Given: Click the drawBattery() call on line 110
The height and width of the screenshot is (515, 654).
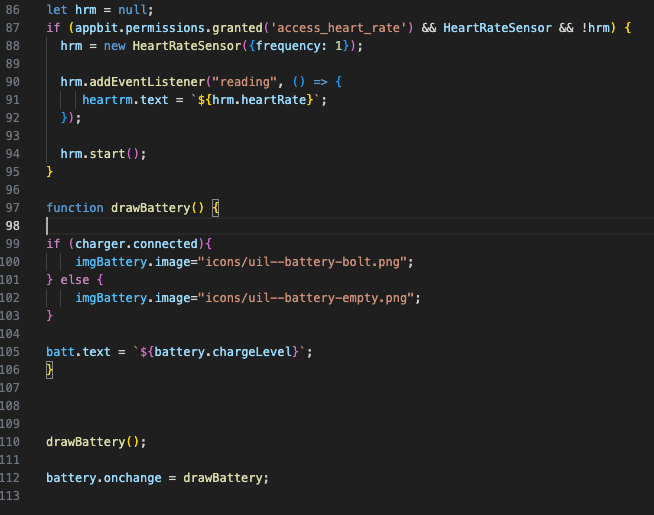Looking at the screenshot, I should point(93,441).
